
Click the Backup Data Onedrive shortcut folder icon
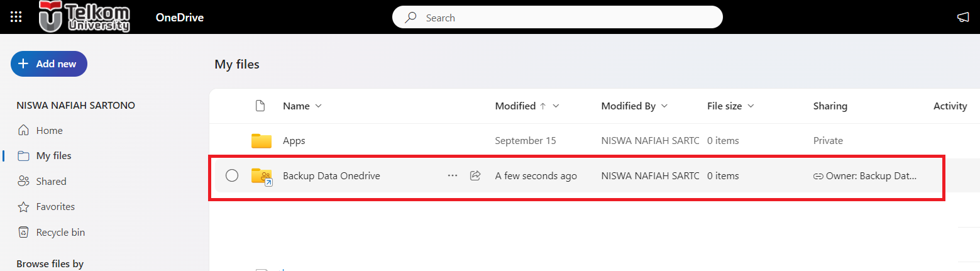coord(262,176)
